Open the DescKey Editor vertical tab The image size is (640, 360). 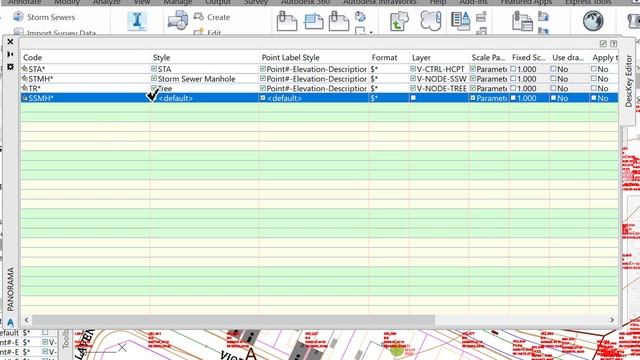tap(629, 82)
